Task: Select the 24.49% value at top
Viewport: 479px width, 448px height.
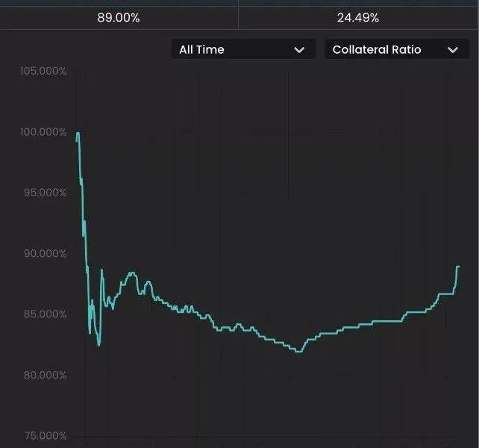Action: click(x=358, y=17)
